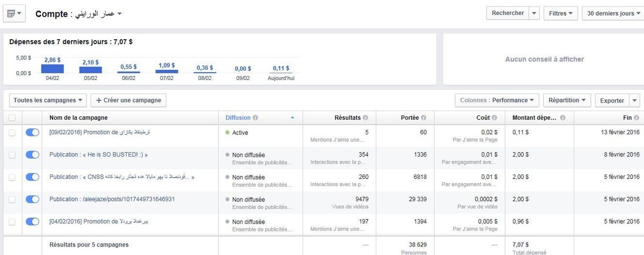This screenshot has height=255, width=644.
Task: Open the arrow beside Rechercher
Action: tap(534, 13)
